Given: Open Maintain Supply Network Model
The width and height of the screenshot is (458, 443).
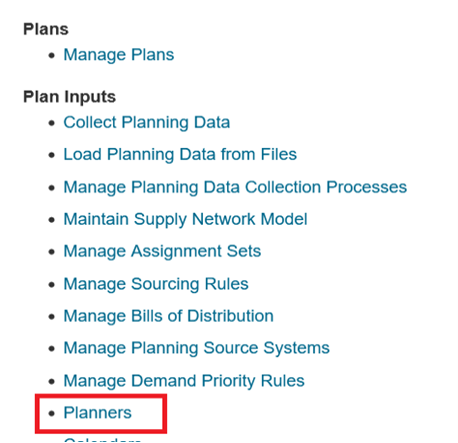Looking at the screenshot, I should [x=185, y=219].
